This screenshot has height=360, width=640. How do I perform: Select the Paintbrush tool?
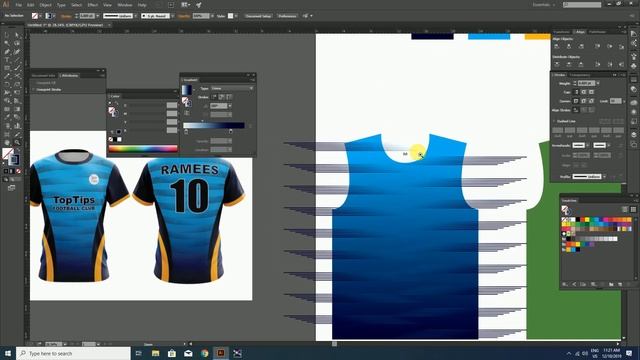click(x=17, y=68)
